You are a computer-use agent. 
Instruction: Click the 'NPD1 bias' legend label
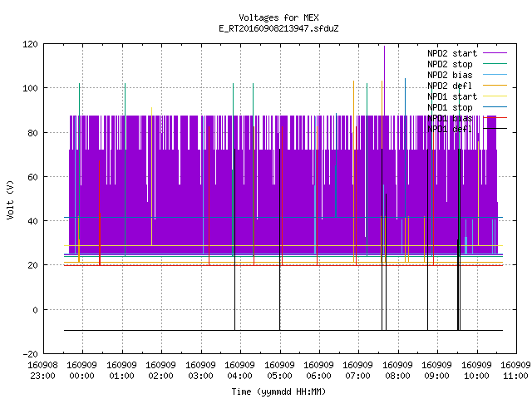[450, 118]
